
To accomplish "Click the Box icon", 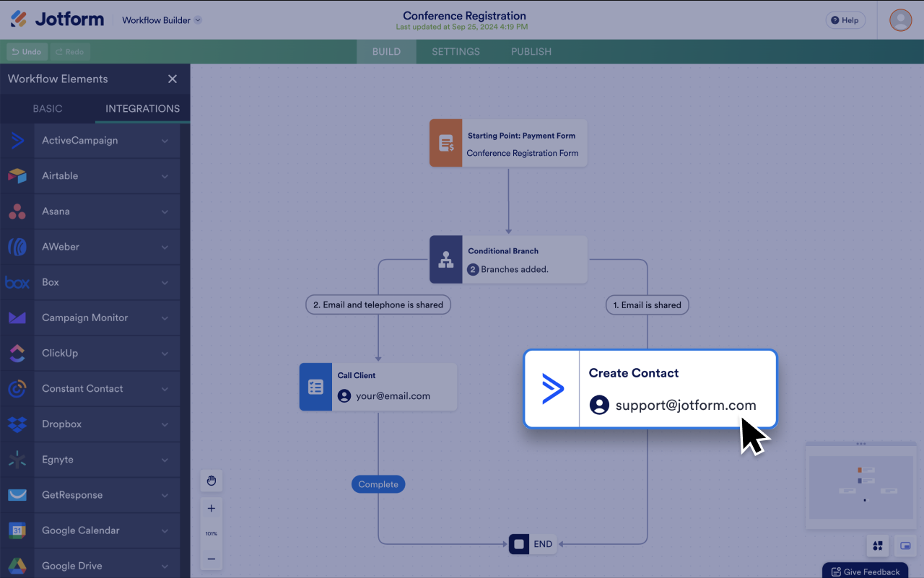I will [17, 282].
